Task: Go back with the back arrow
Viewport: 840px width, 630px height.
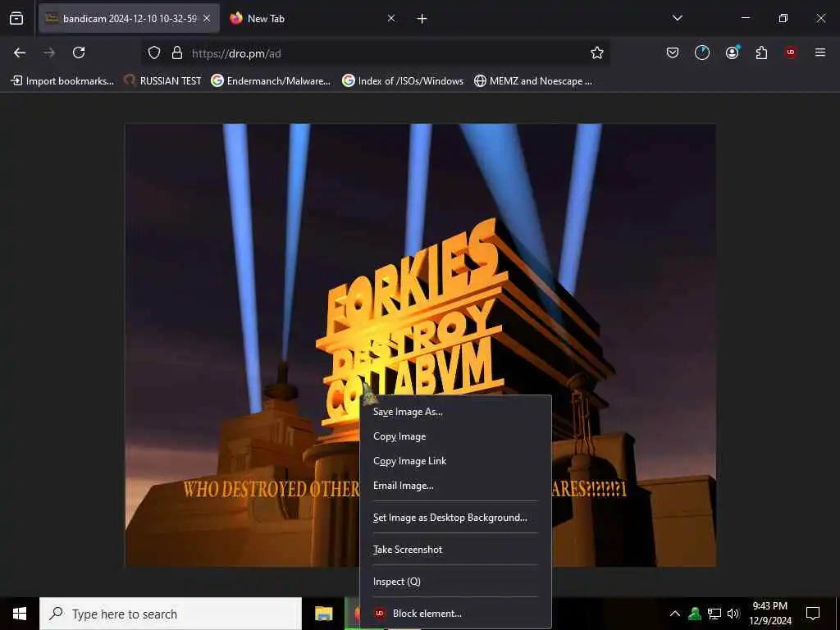Action: pyautogui.click(x=20, y=52)
